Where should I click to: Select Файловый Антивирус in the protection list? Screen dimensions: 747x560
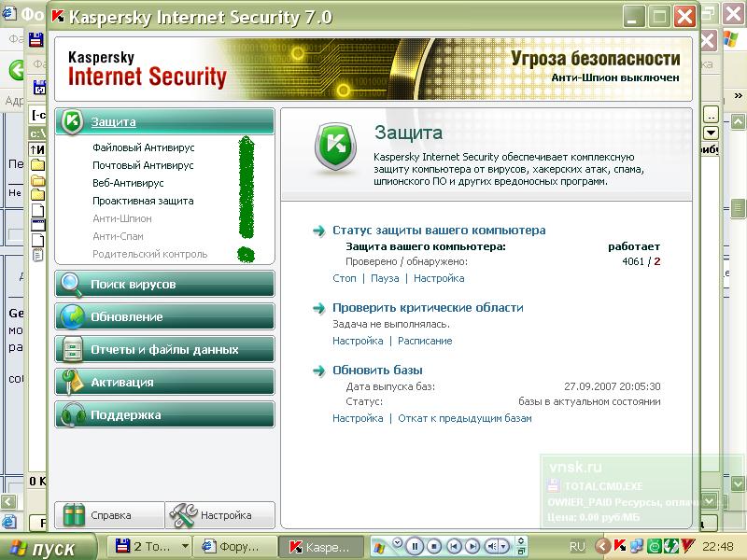(143, 147)
